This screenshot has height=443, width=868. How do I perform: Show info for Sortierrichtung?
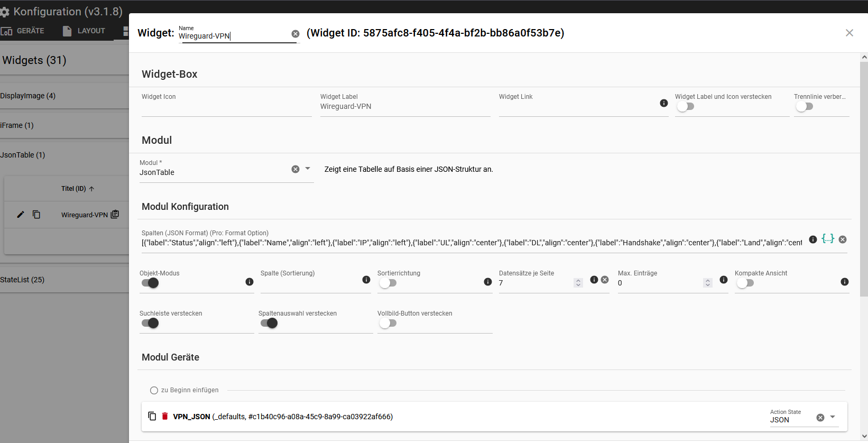pyautogui.click(x=488, y=282)
